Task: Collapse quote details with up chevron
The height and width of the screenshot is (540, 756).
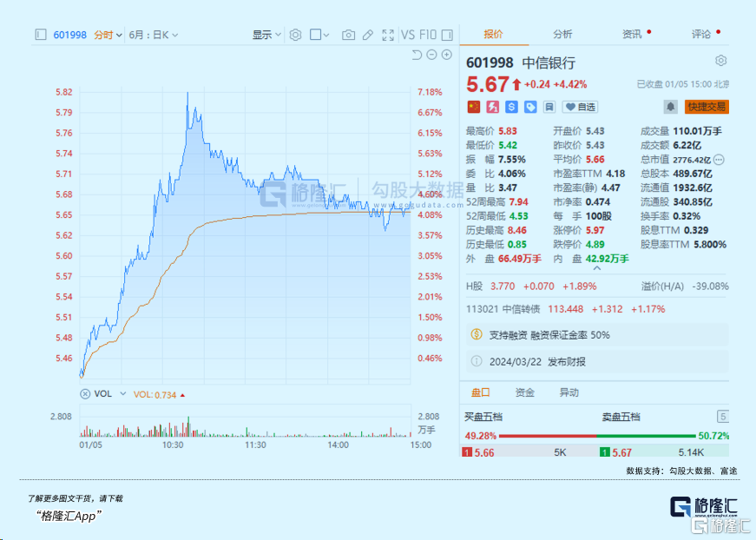Action: [597, 268]
